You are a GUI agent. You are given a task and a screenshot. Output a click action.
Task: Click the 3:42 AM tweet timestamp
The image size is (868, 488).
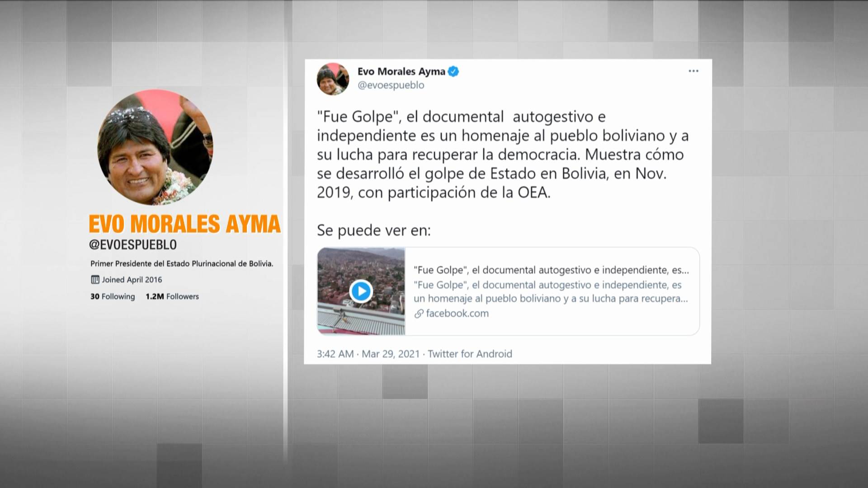(x=335, y=354)
